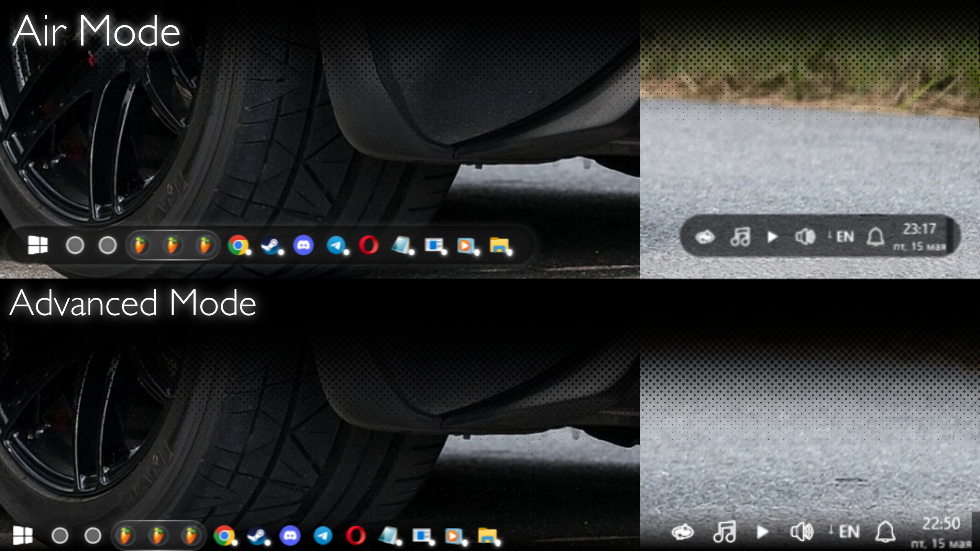Select the leftmost FL Studio window in the Advanced Mode taskbar

[x=126, y=535]
